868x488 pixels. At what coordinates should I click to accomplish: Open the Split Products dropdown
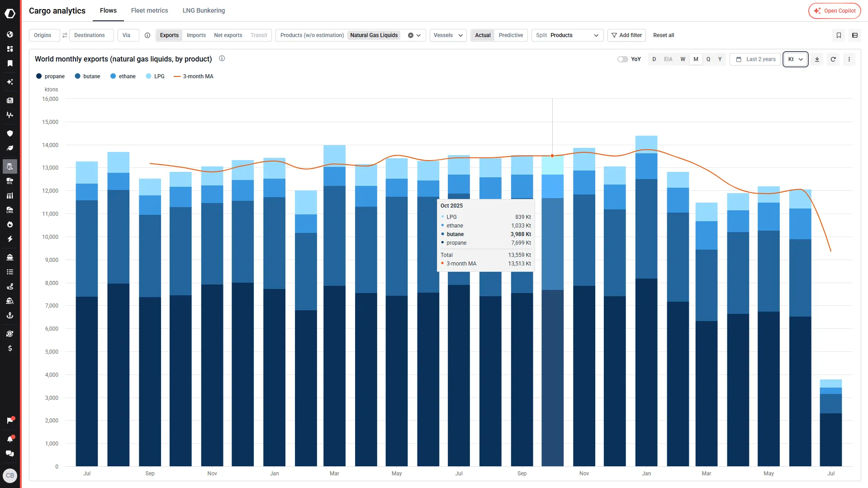pyautogui.click(x=567, y=35)
